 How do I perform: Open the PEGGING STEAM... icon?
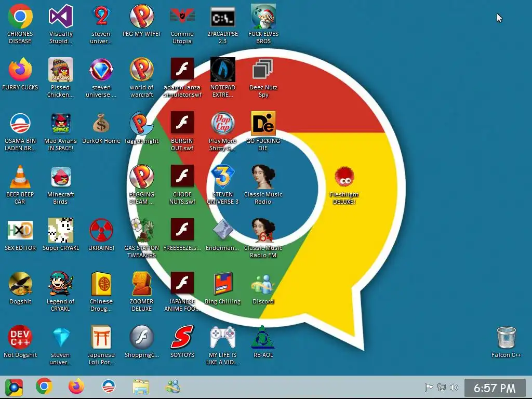tap(141, 177)
